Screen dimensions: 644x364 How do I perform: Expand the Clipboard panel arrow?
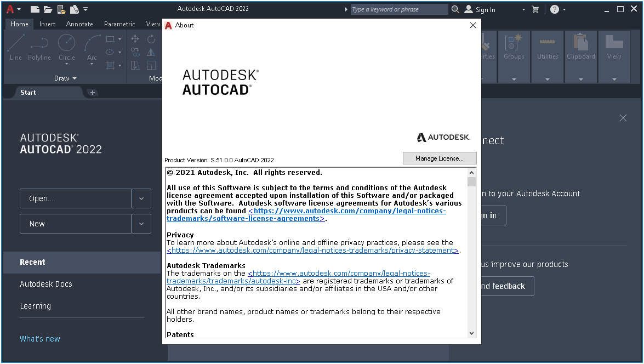coord(581,79)
